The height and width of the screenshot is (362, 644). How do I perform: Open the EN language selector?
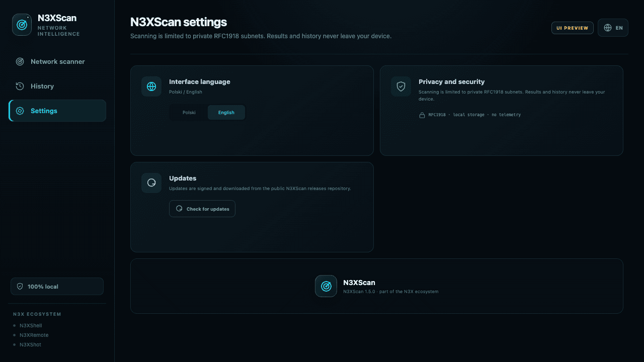coord(613,28)
